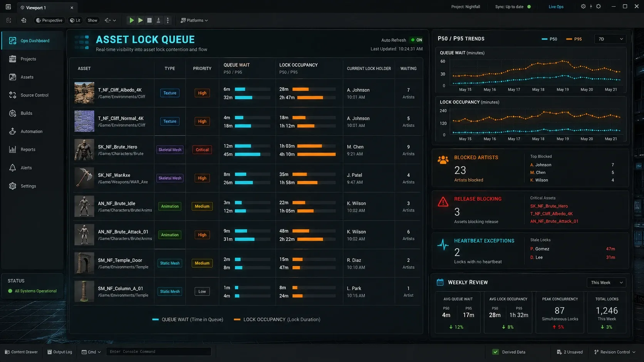Screen dimensions: 644x362
Task: Click the Builds icon in sidebar
Action: pyautogui.click(x=13, y=113)
